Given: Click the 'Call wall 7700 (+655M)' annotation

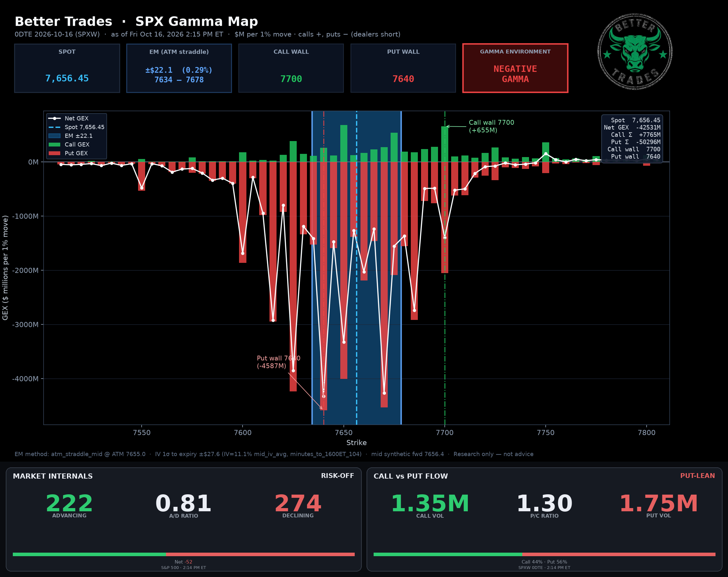Looking at the screenshot, I should click(491, 126).
